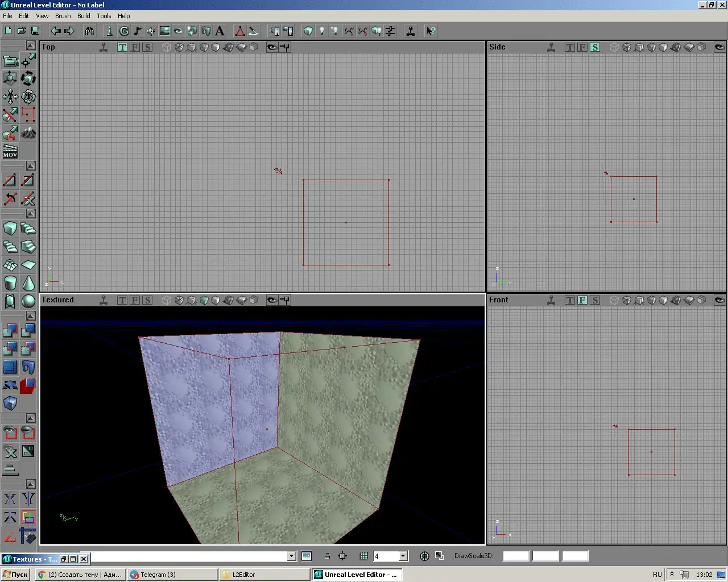Viewport: 728px width, 582px height.
Task: Collapse the CSG operations group arrow
Action: click(31, 316)
